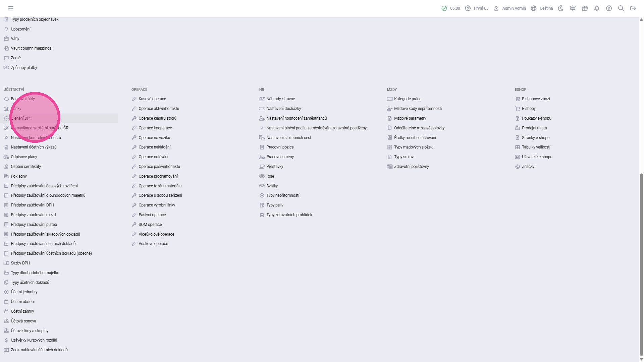
Task: Toggle dark mode moon icon
Action: tap(560, 8)
